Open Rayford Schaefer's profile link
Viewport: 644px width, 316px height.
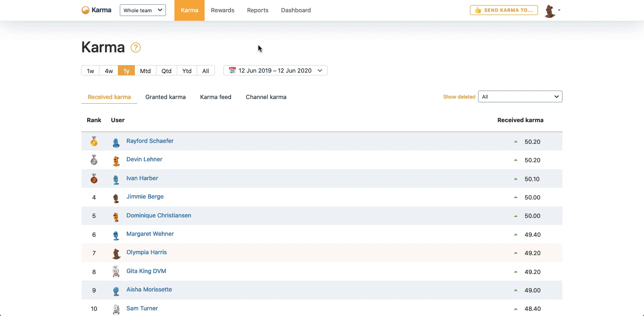pyautogui.click(x=150, y=141)
